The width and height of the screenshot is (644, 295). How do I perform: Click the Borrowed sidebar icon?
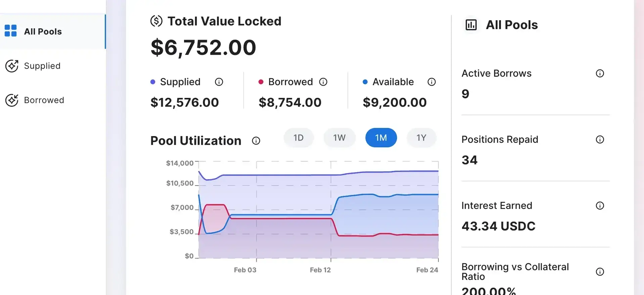pyautogui.click(x=12, y=100)
